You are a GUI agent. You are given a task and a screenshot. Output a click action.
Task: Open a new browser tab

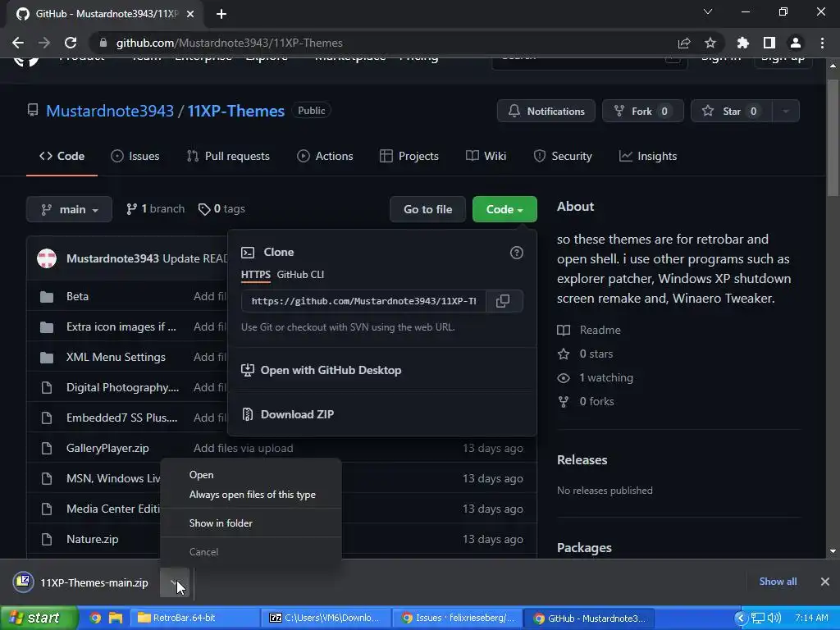point(221,14)
